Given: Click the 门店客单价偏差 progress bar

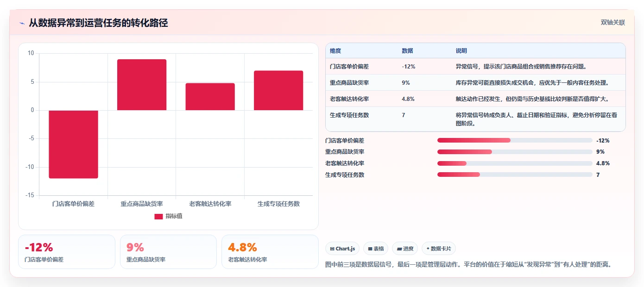Looking at the screenshot, I should (x=515, y=140).
